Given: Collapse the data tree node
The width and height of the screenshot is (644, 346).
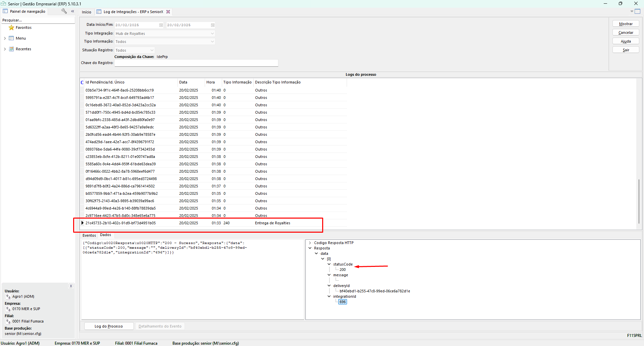Looking at the screenshot, I should [x=316, y=254].
